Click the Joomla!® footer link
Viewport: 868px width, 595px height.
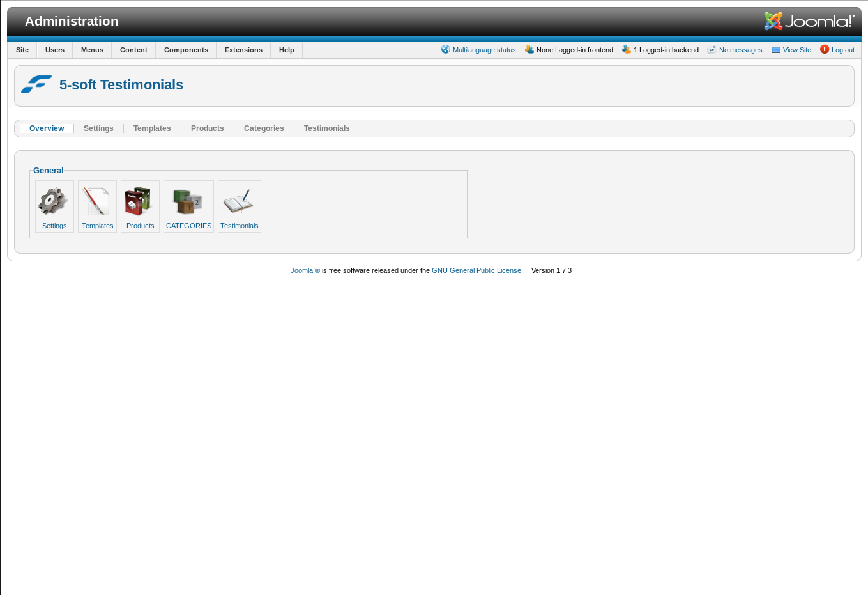point(305,270)
